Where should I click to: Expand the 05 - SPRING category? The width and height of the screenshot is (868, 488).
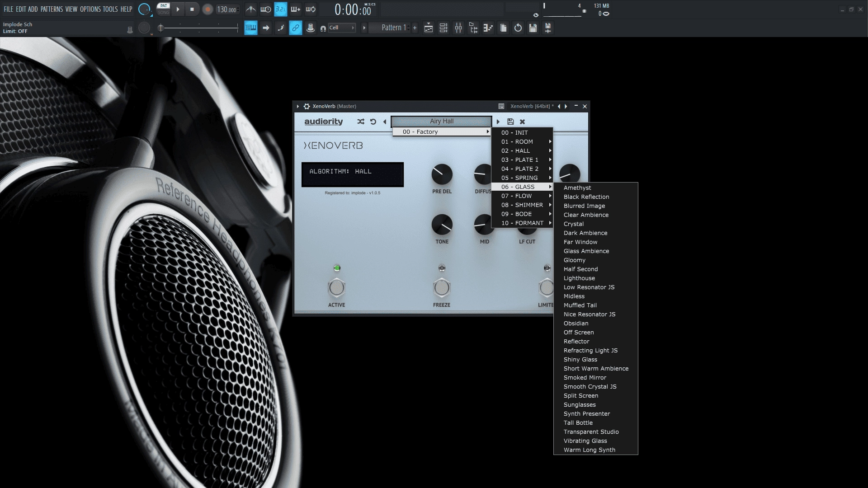[522, 178]
